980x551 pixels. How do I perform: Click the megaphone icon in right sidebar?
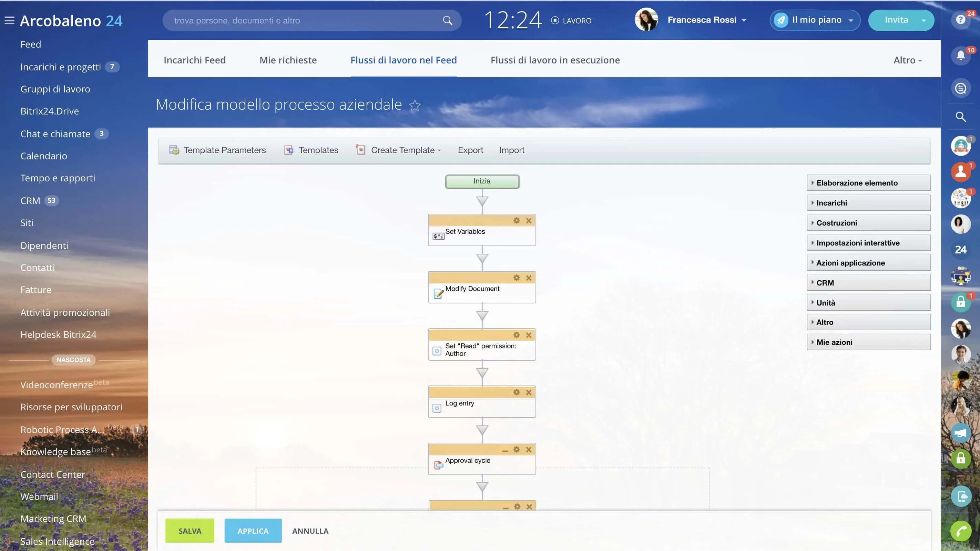(961, 433)
